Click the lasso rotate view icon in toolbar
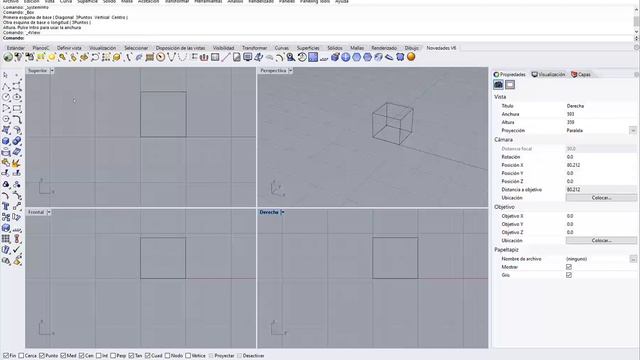 (95, 57)
